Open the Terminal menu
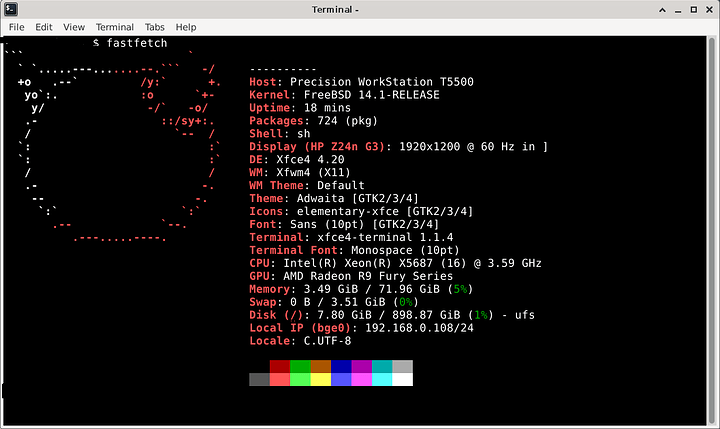This screenshot has height=429, width=720. (115, 27)
